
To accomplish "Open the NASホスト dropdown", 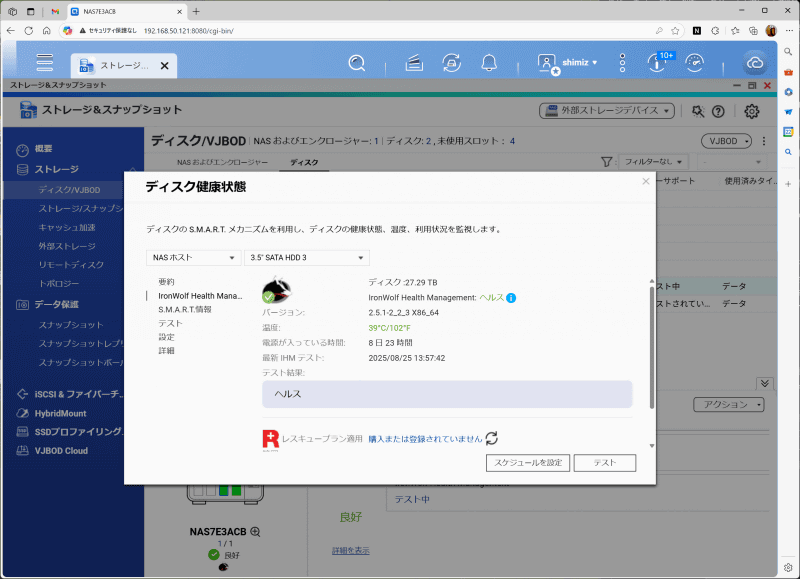I will (194, 257).
